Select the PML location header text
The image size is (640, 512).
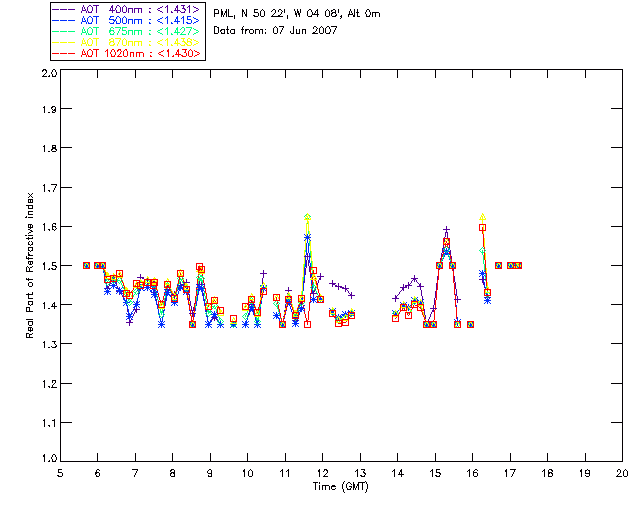[297, 14]
